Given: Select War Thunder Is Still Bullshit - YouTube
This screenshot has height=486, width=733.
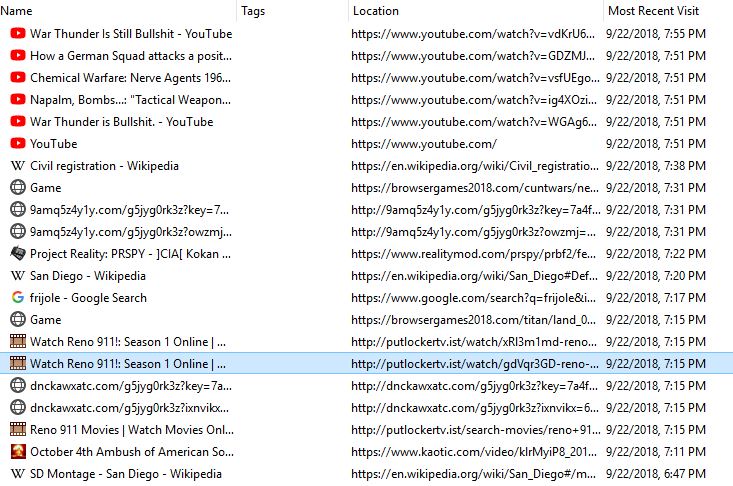Looking at the screenshot, I should point(131,34).
